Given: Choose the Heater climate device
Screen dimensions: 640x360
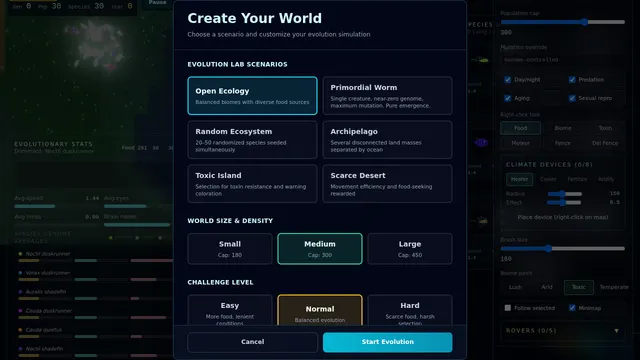Looking at the screenshot, I should tap(519, 179).
